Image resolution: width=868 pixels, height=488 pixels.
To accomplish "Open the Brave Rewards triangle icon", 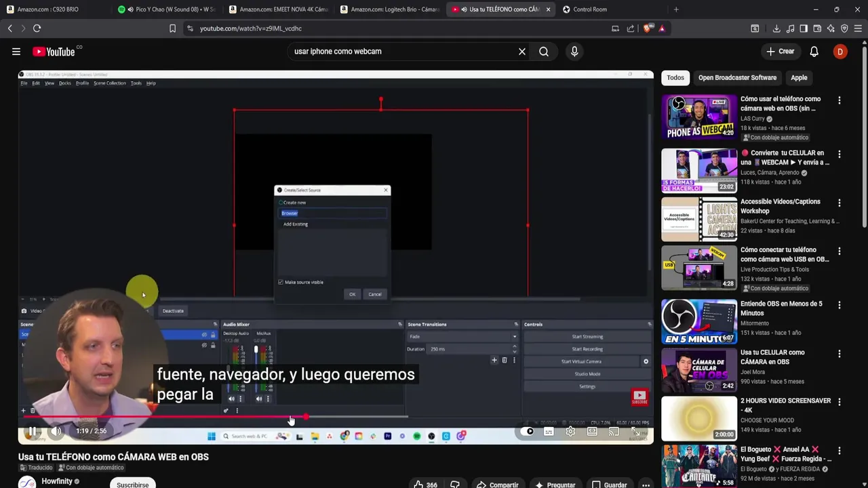I will (x=662, y=28).
